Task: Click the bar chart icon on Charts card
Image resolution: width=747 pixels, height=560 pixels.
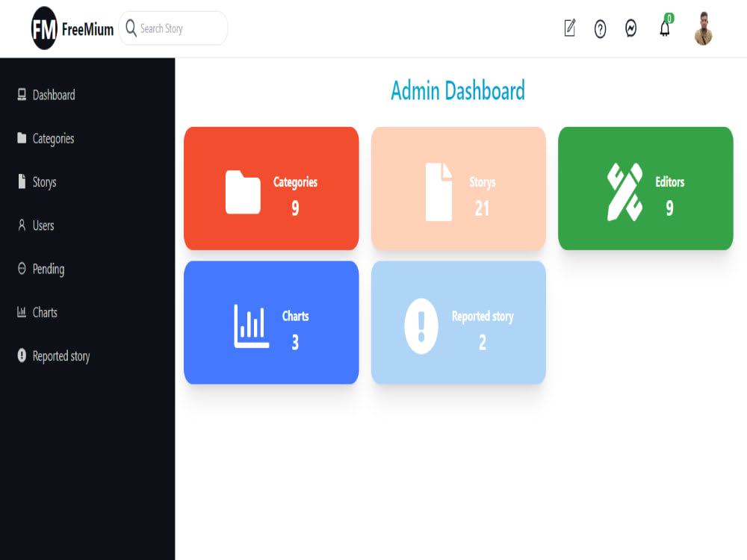Action: (x=252, y=326)
